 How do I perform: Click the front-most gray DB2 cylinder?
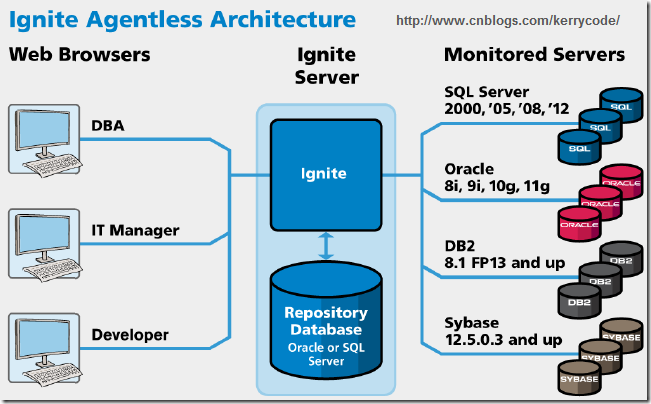tap(579, 301)
